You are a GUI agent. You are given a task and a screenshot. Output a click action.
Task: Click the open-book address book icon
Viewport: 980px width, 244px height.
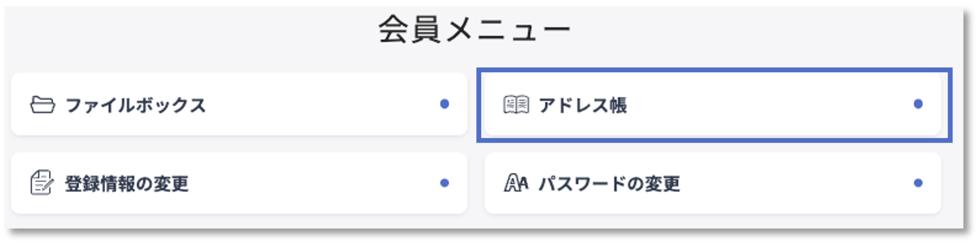[516, 104]
